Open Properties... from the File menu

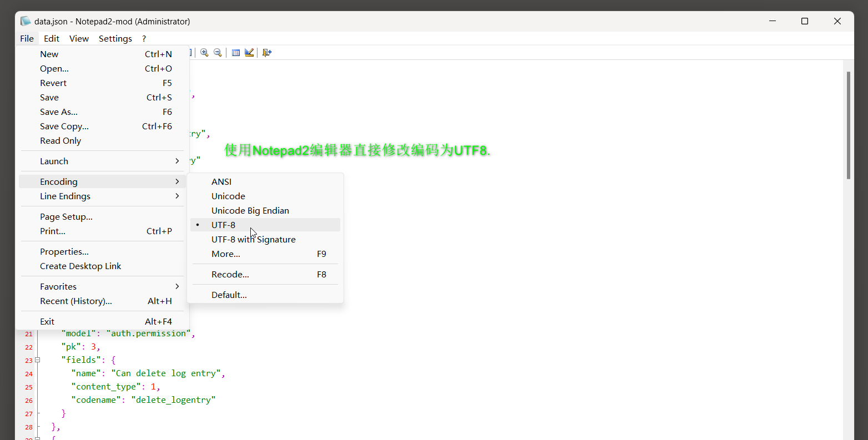click(x=103, y=251)
